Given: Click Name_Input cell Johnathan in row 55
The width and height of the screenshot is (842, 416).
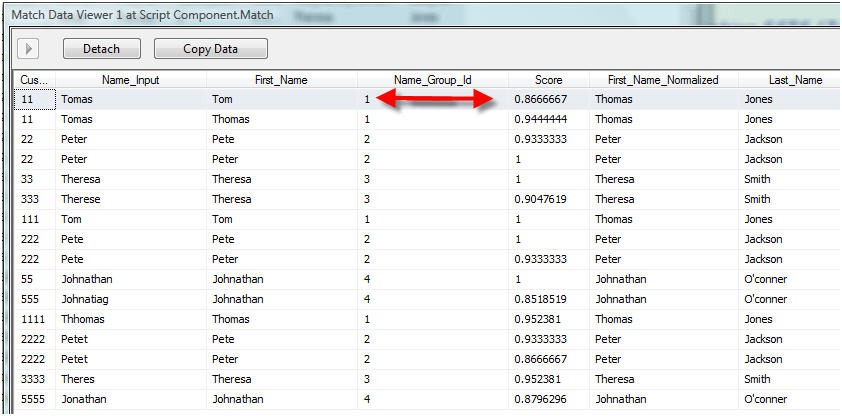Looking at the screenshot, I should (x=131, y=279).
